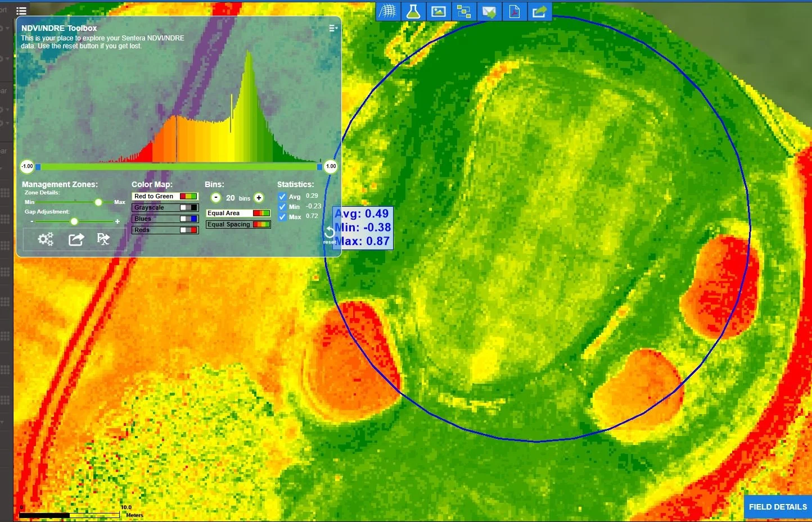Open FIELD DETAILS panel
The image size is (812, 522).
pyautogui.click(x=778, y=507)
